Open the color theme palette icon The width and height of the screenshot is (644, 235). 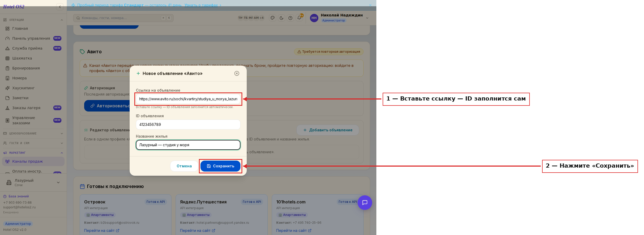(273, 18)
